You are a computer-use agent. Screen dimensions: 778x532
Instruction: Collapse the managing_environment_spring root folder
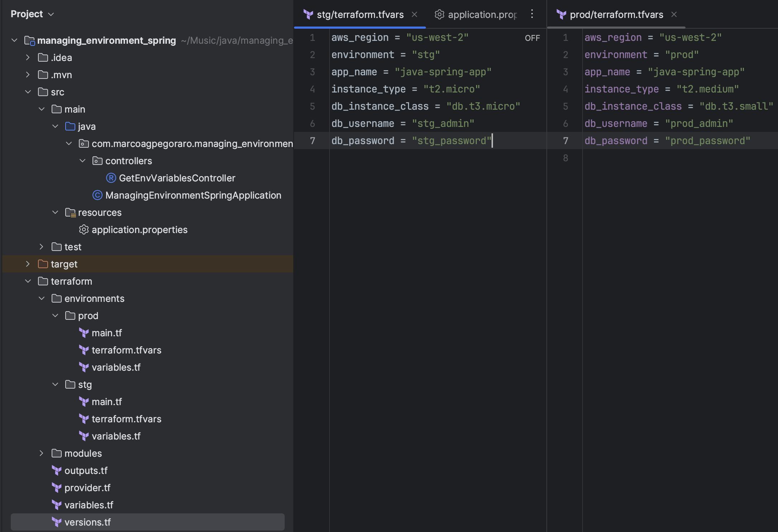[x=14, y=40]
